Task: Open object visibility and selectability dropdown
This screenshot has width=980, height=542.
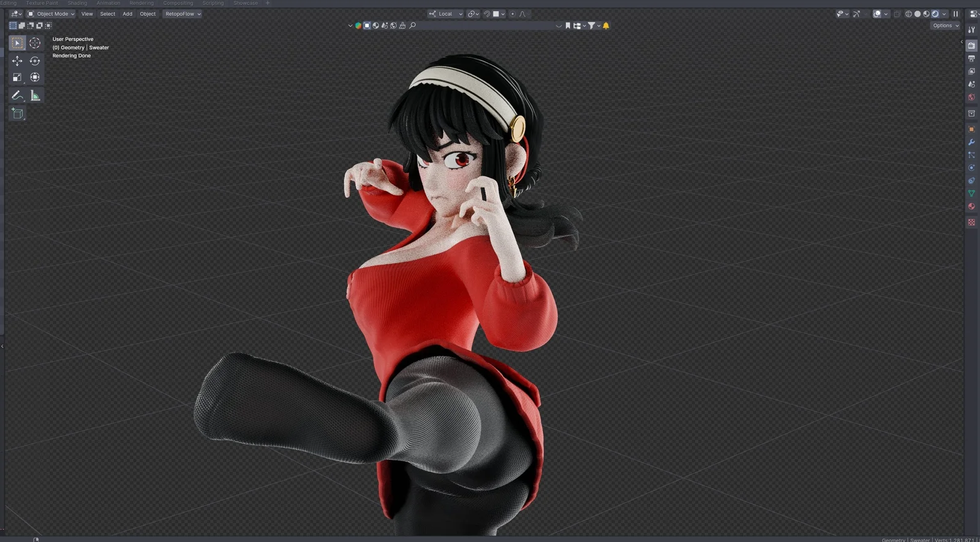Action: (x=843, y=13)
